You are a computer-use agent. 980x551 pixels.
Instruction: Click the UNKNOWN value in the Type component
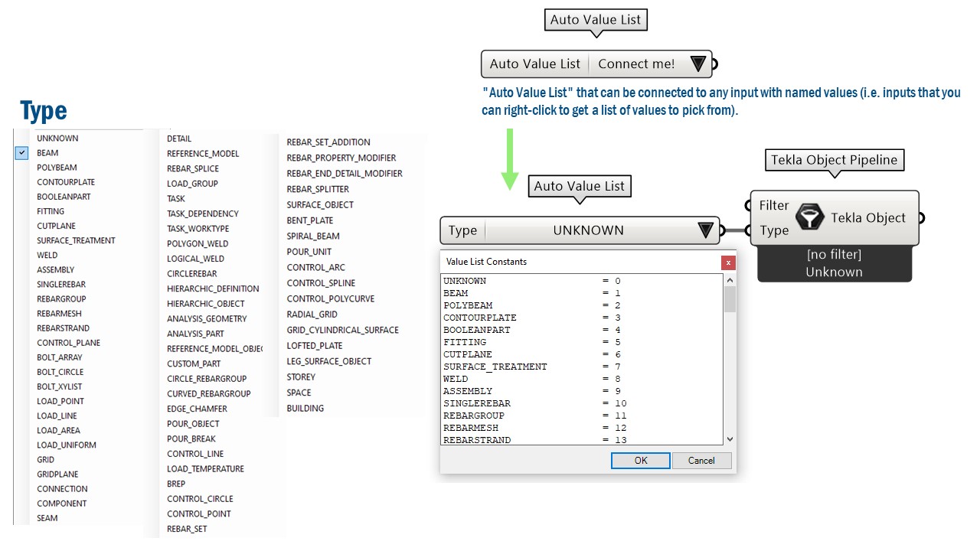coord(588,230)
